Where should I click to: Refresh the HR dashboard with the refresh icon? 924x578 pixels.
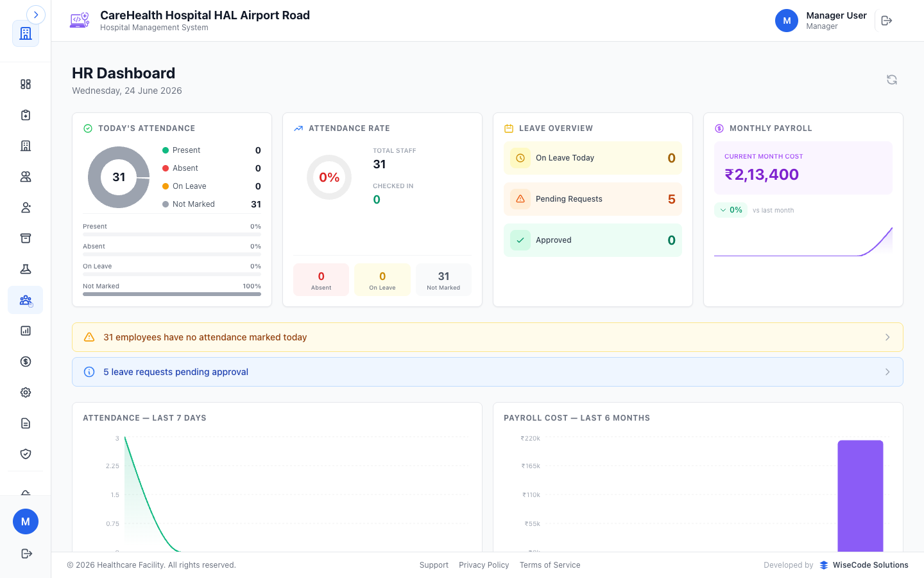[x=892, y=80]
